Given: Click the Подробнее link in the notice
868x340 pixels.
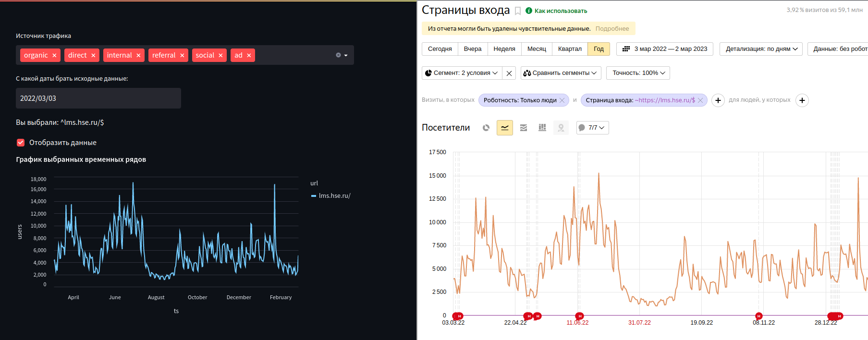Looking at the screenshot, I should click(612, 29).
